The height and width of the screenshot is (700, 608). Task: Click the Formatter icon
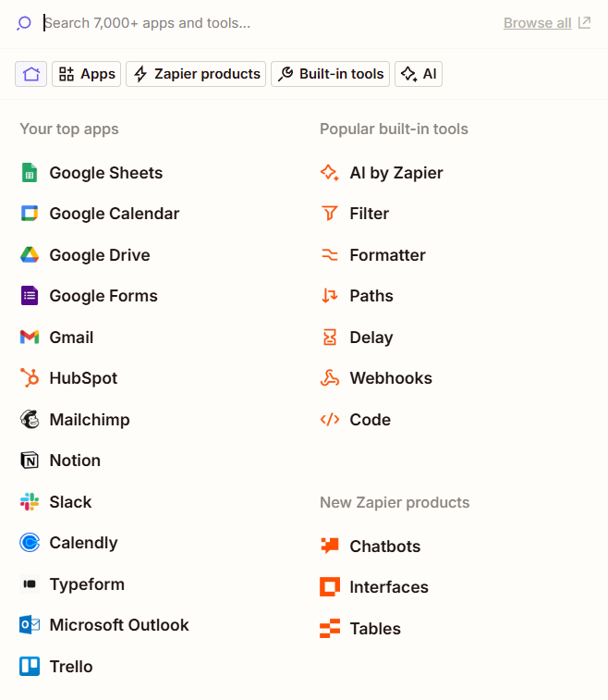click(330, 255)
